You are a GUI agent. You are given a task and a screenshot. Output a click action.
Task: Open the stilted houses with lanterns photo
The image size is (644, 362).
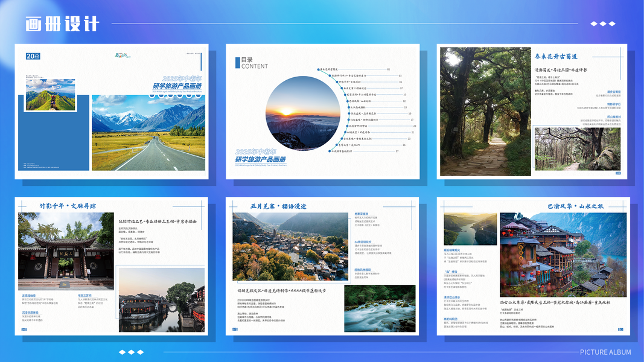point(563,255)
